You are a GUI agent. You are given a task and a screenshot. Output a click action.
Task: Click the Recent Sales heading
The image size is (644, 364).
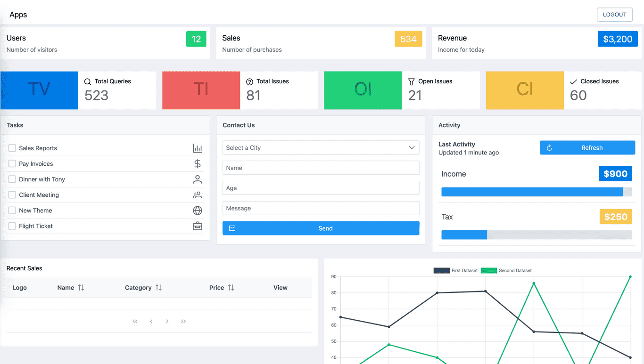pyautogui.click(x=25, y=268)
